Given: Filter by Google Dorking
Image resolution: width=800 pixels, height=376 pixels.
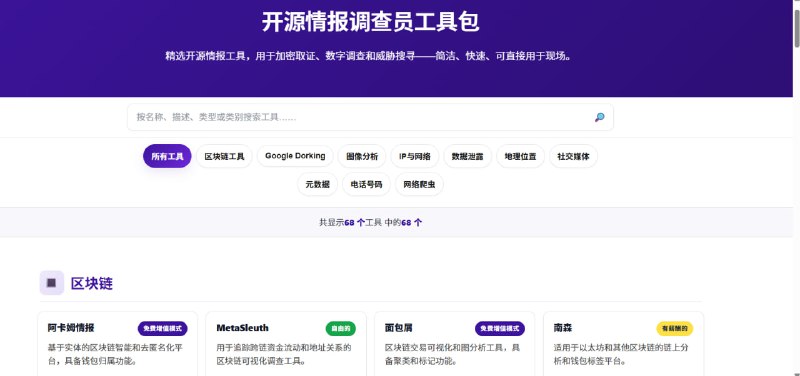Looking at the screenshot, I should [295, 156].
